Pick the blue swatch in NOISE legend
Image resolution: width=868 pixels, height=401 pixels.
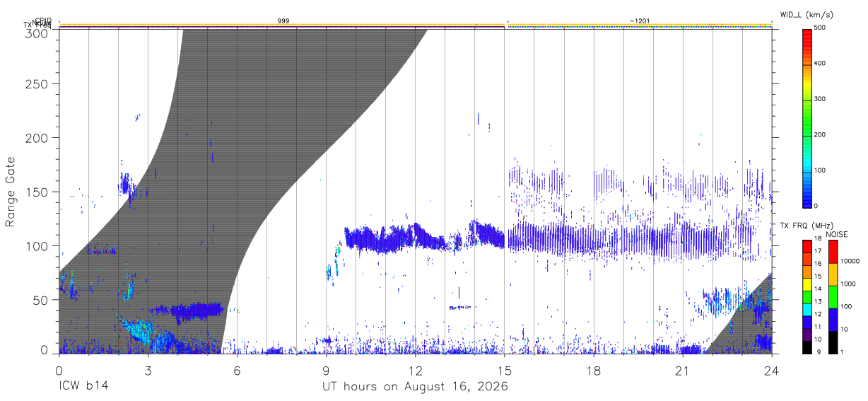coord(833,320)
